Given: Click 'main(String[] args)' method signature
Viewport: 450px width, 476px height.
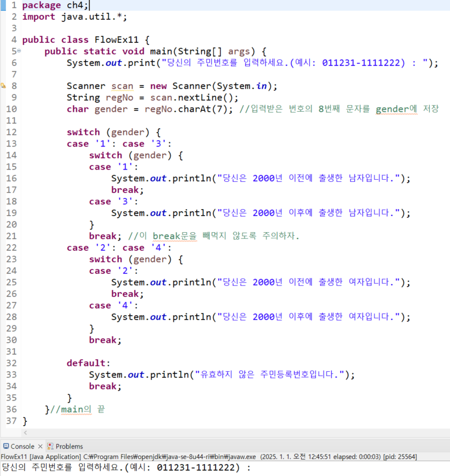Looking at the screenshot, I should click(200, 51).
